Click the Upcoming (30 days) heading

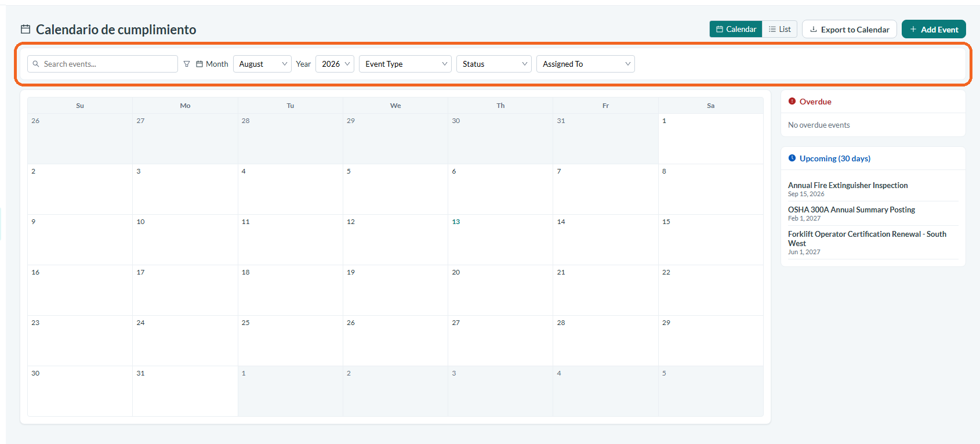(x=835, y=158)
